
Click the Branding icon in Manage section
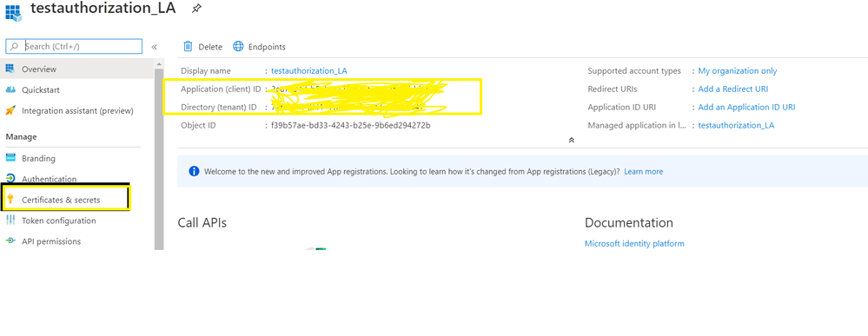click(x=10, y=158)
